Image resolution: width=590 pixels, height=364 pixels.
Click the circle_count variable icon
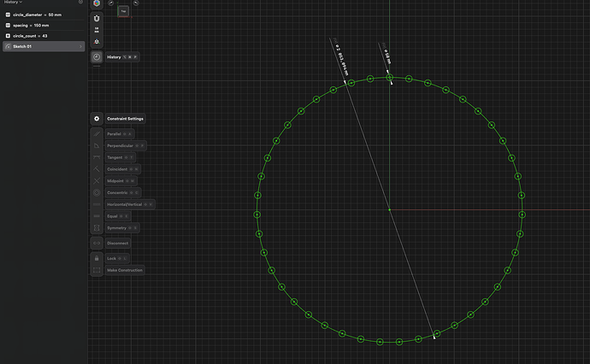[x=8, y=36]
